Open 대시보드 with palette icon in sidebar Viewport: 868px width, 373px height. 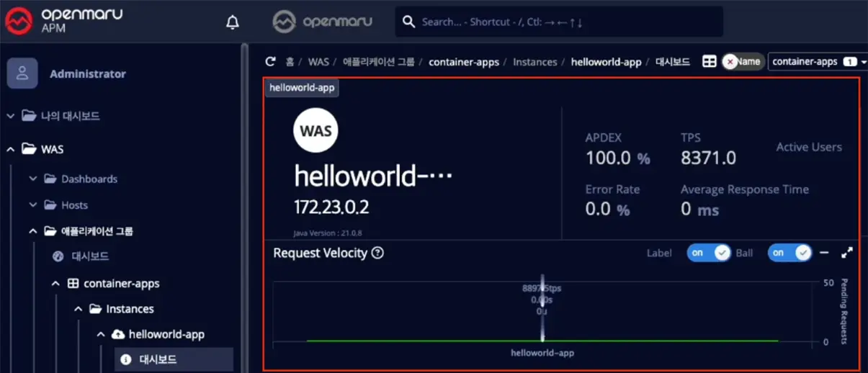click(x=81, y=256)
